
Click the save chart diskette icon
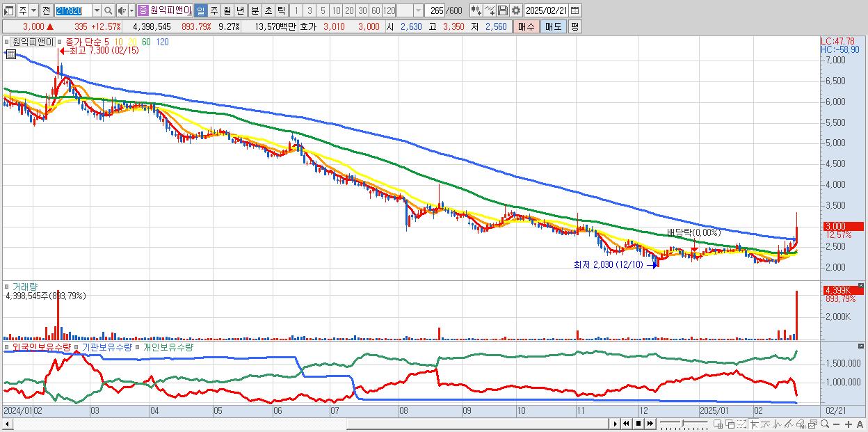tap(503, 10)
